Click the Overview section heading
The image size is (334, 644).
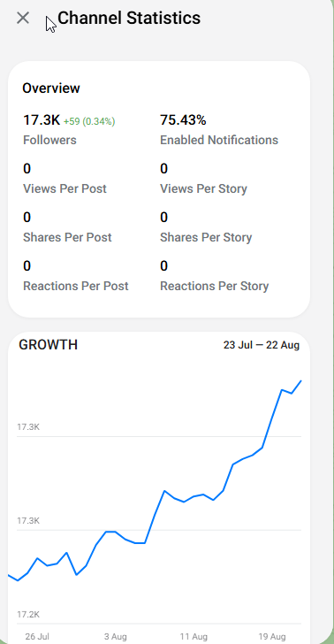point(51,88)
